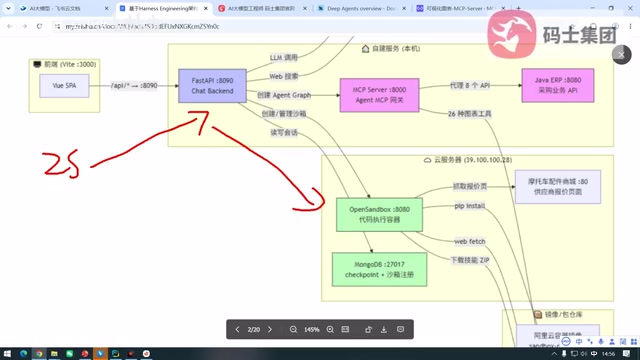Image resolution: width=640 pixels, height=360 pixels.
Task: Open the network status tray icon
Action: [x=574, y=354]
